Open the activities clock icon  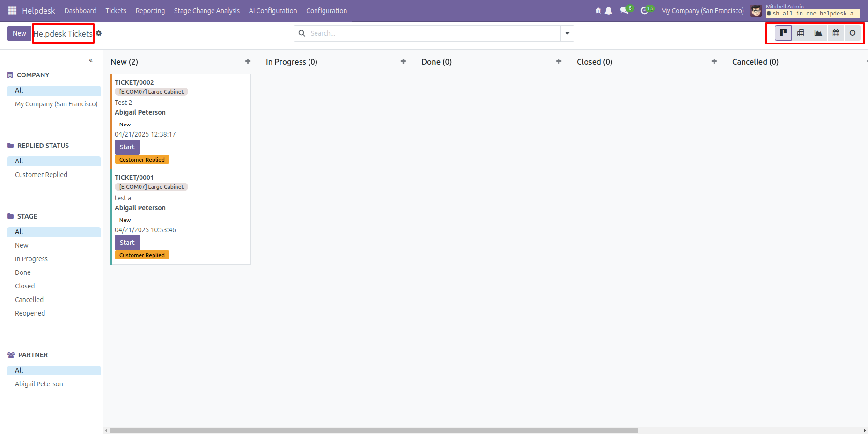point(645,10)
